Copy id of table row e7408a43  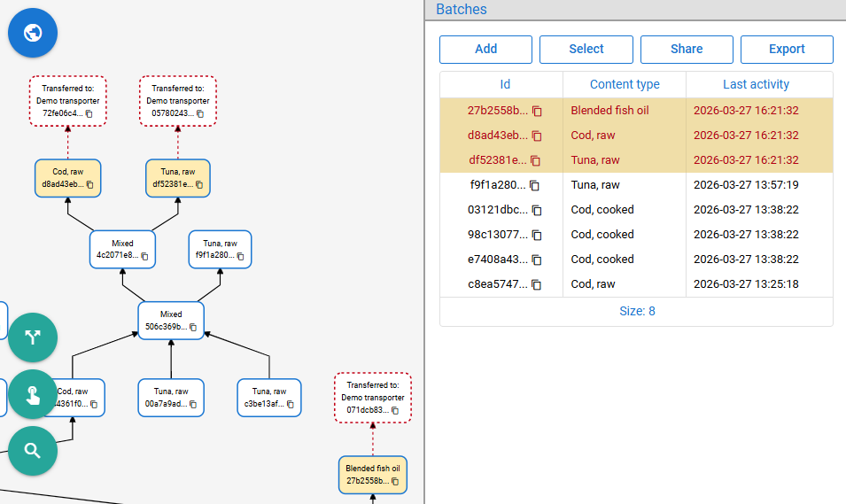[x=537, y=260]
